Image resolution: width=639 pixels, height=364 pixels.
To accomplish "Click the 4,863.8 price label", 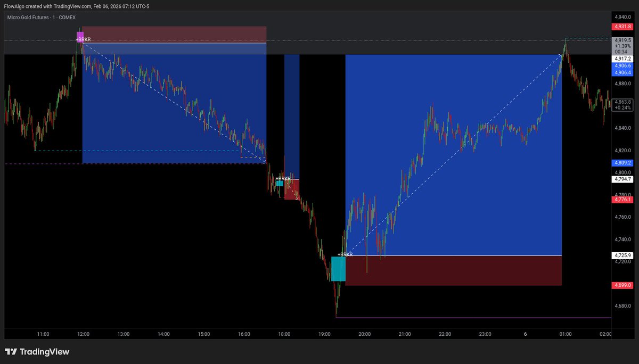I will pos(622,102).
